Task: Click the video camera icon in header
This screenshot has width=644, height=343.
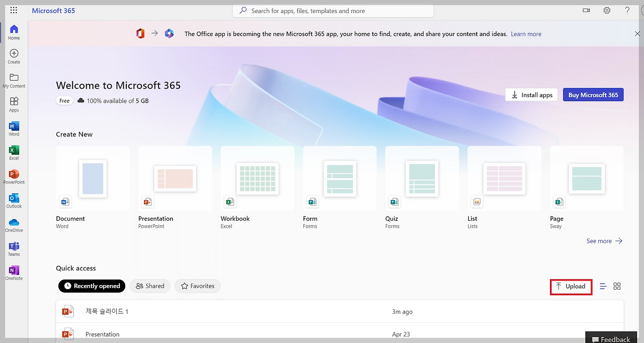Action: click(x=587, y=11)
